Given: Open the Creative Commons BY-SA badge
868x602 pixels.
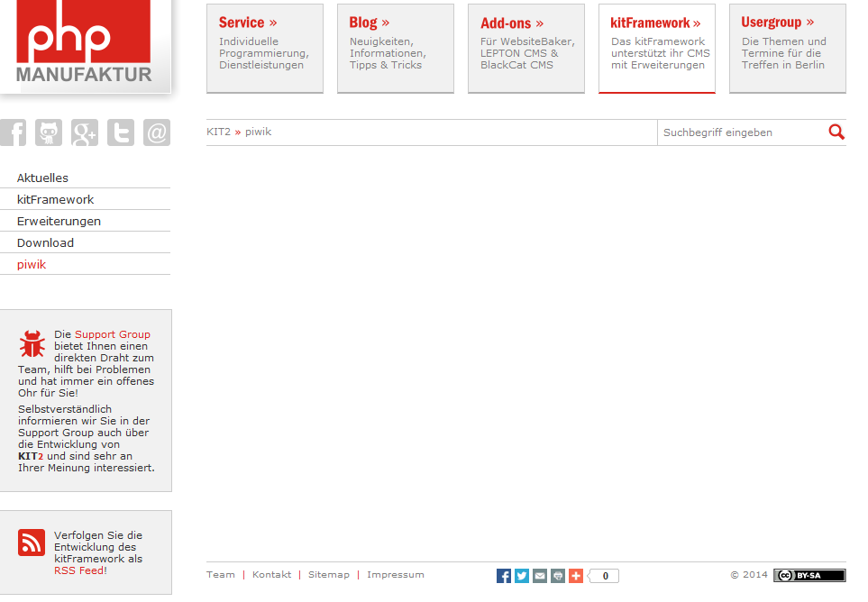Looking at the screenshot, I should tap(809, 576).
